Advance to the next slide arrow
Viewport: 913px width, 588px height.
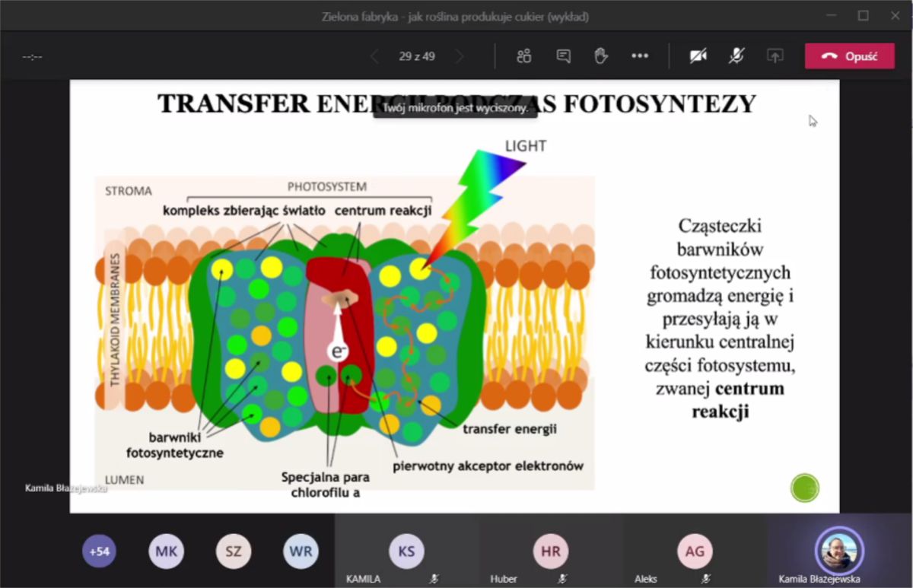click(x=459, y=56)
